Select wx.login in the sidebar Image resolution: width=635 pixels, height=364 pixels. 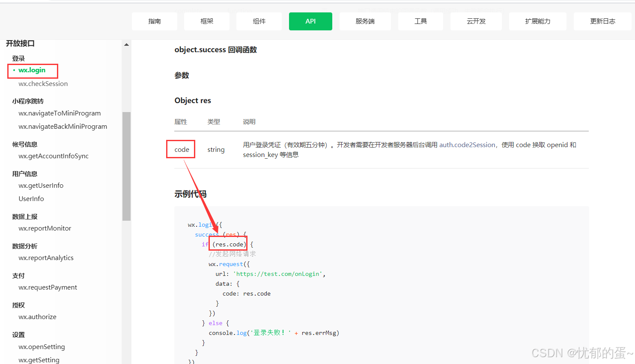32,70
